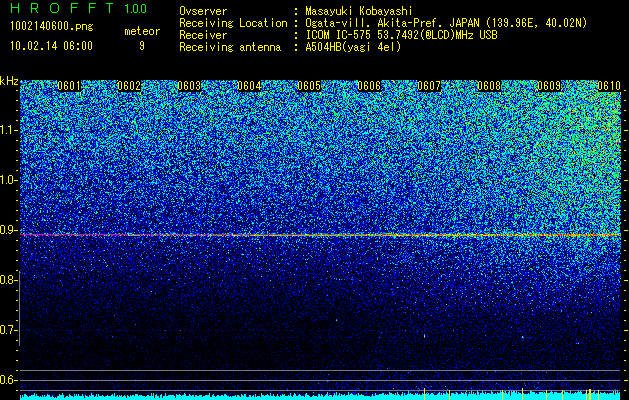Click the HROFFT 1.0.0 title text

(x=79, y=8)
